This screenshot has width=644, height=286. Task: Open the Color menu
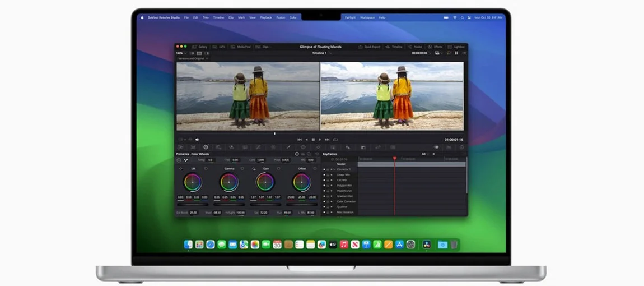293,18
